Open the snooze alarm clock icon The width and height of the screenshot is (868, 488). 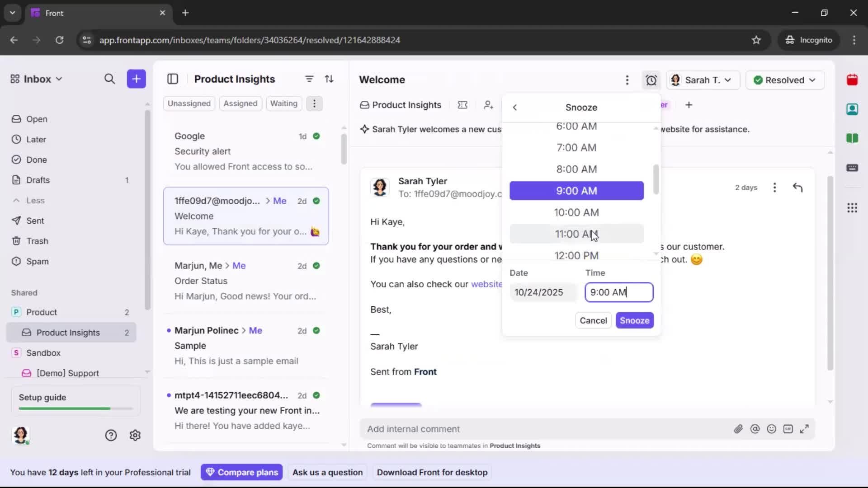point(651,80)
